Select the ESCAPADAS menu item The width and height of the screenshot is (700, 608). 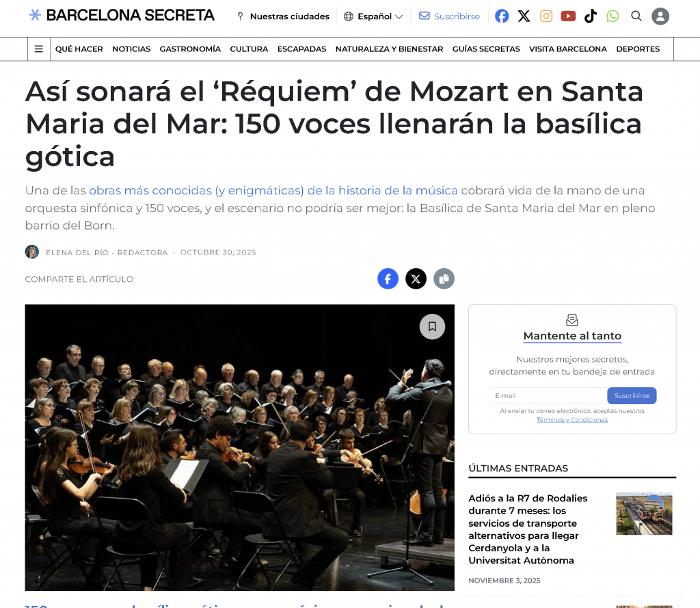[x=301, y=49]
